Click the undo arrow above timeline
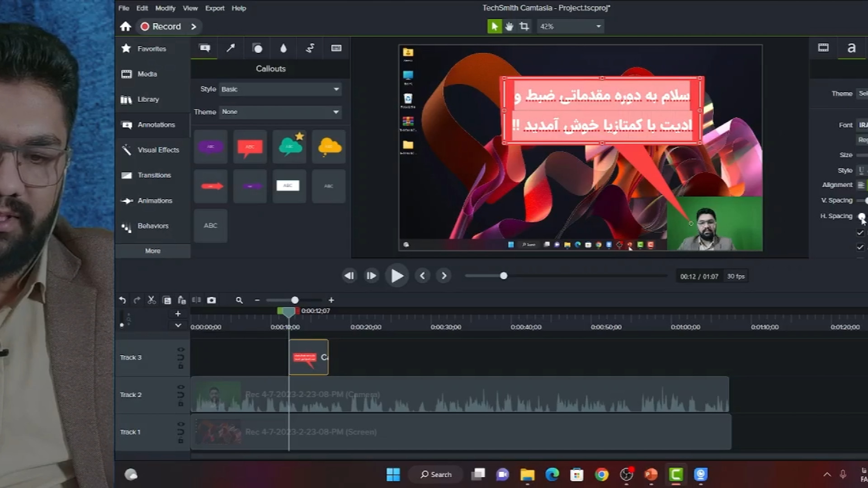The image size is (868, 488). 122,300
